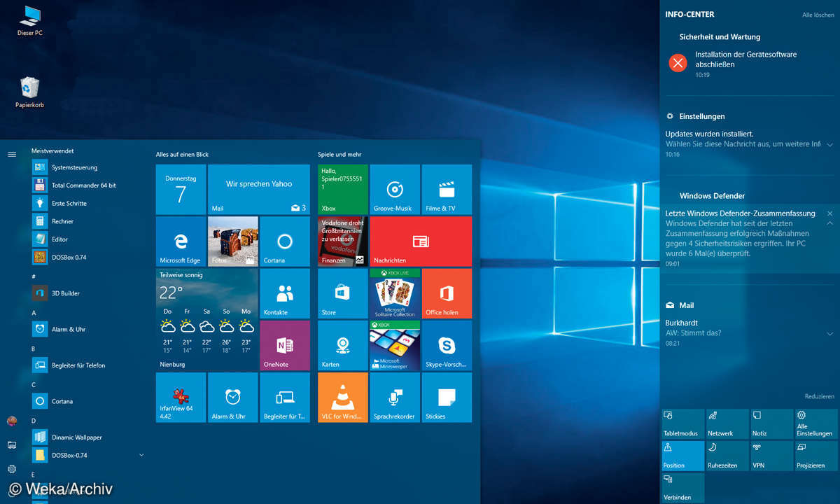Toggle the Position quick action
Viewport: 840px width, 504px height.
pyautogui.click(x=682, y=456)
